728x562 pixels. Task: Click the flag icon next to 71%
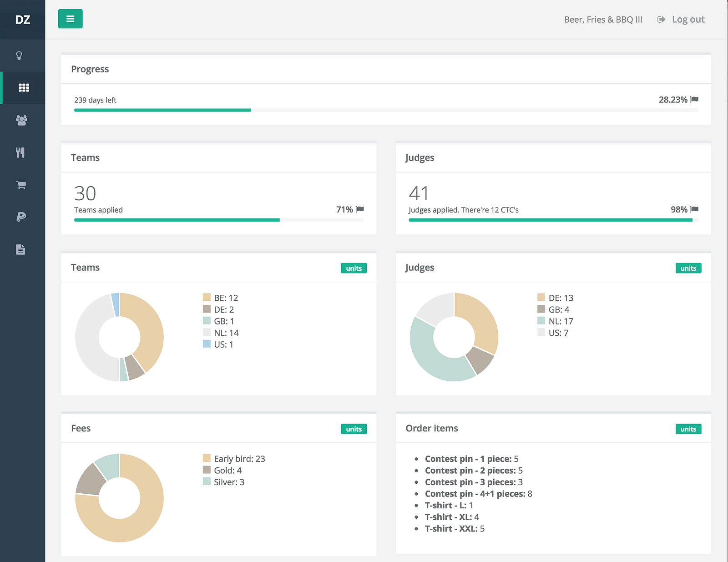(360, 209)
